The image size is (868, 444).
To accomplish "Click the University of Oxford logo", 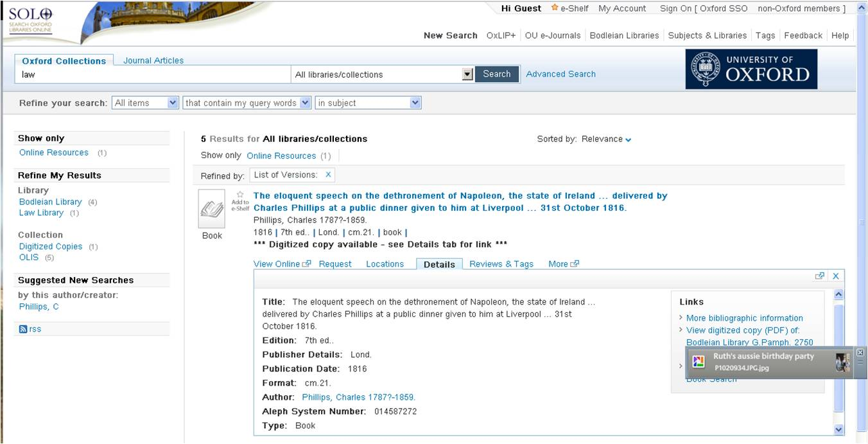I will [751, 69].
